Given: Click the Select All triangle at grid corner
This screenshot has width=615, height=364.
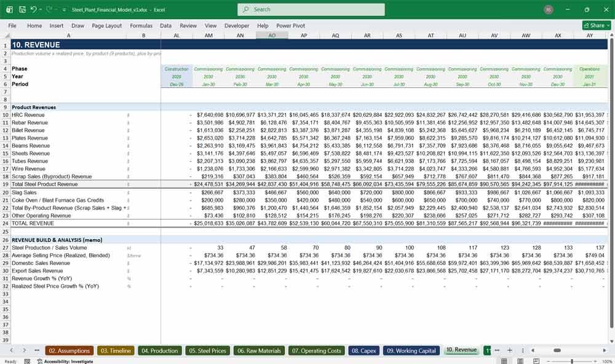Looking at the screenshot, I should 6,35.
